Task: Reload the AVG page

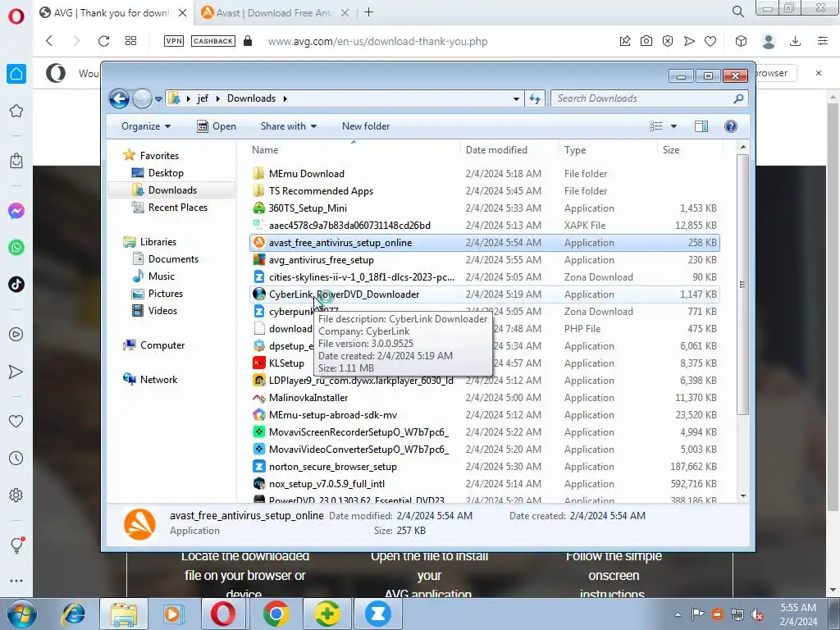Action: 103,41
